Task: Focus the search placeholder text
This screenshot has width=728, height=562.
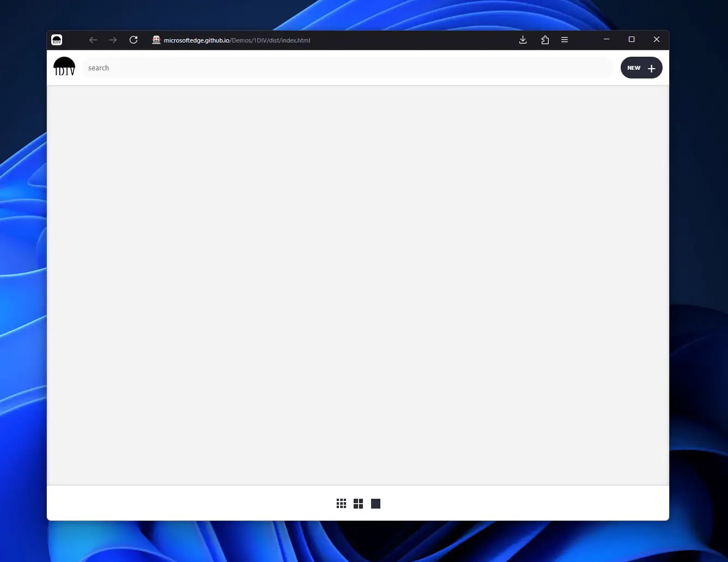Action: [99, 68]
